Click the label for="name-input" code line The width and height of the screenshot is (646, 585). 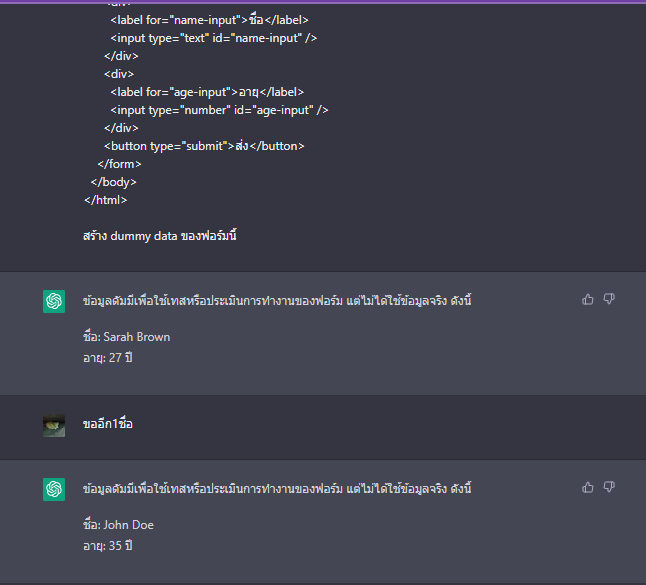coord(209,20)
